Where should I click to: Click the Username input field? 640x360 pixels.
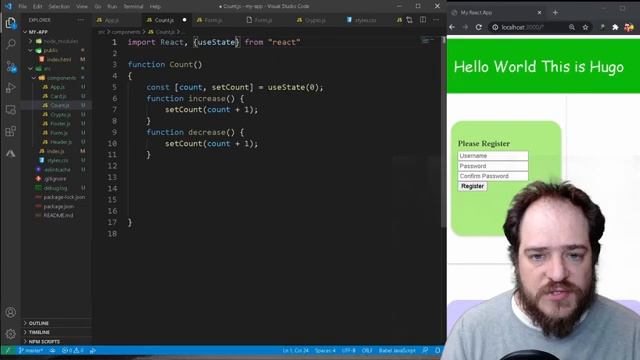tap(493, 156)
